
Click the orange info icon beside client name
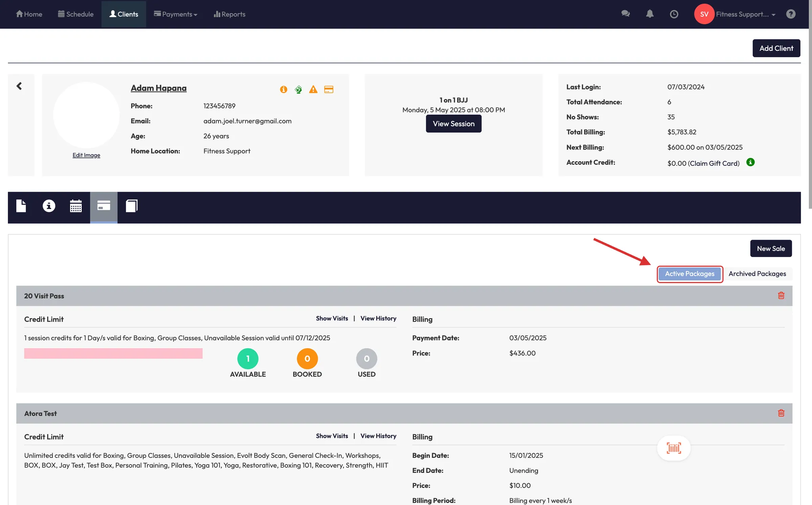coord(283,89)
